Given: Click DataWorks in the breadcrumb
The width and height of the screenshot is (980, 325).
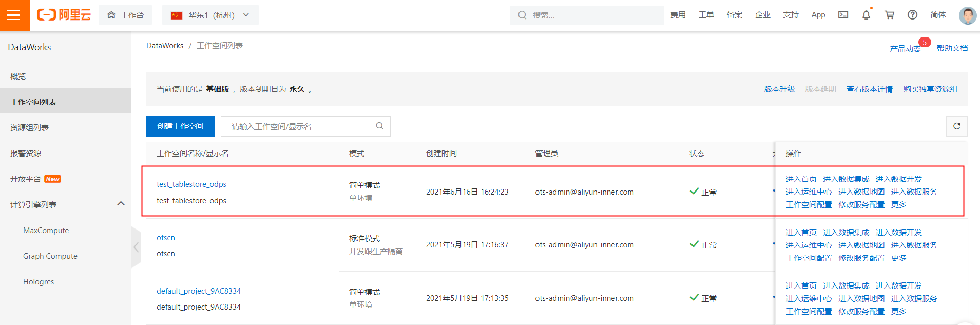Looking at the screenshot, I should click(165, 46).
